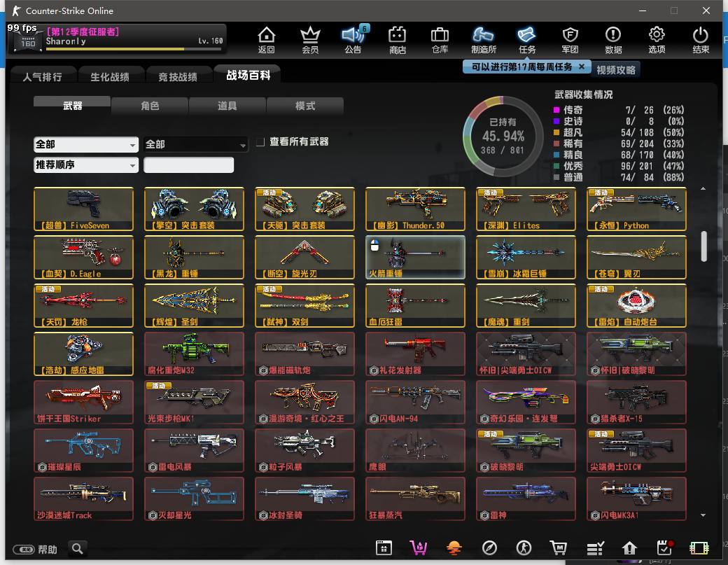Select the 猎杀者X-15 weapon card
Screen dimensions: 728x565
tap(636, 402)
